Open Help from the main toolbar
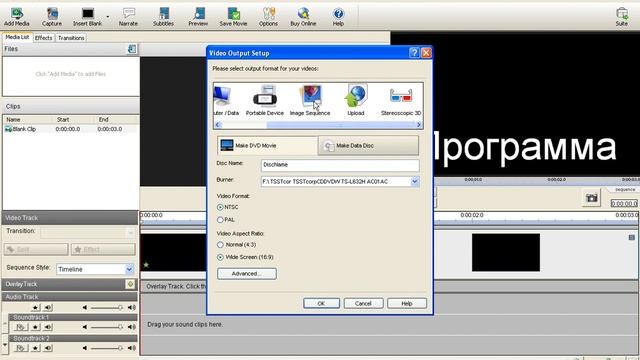This screenshot has width=640, height=360. 338,17
